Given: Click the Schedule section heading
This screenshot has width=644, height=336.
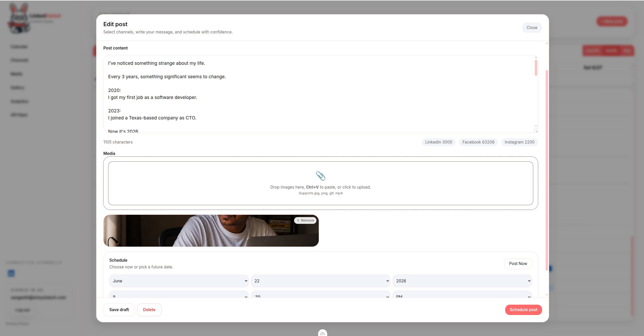Looking at the screenshot, I should click(118, 260).
